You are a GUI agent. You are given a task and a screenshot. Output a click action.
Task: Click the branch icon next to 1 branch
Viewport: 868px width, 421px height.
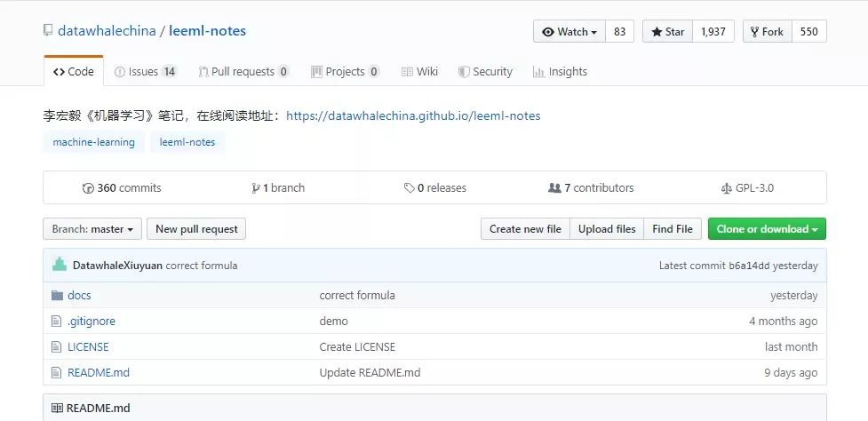[x=255, y=188]
